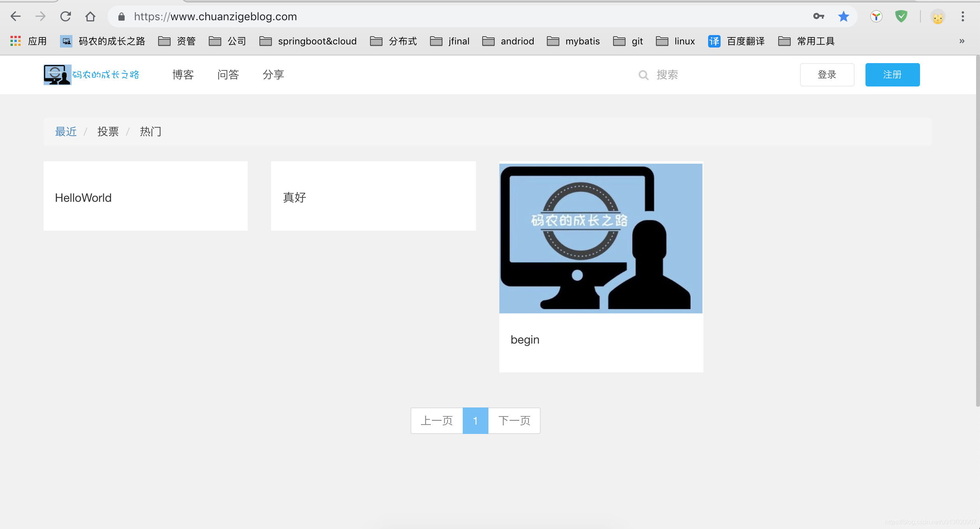Go to the 分享 section
The height and width of the screenshot is (529, 980).
pos(273,74)
